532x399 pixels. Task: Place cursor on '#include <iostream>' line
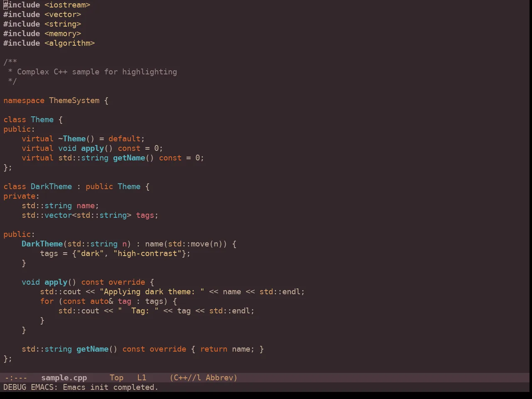pyautogui.click(x=47, y=5)
